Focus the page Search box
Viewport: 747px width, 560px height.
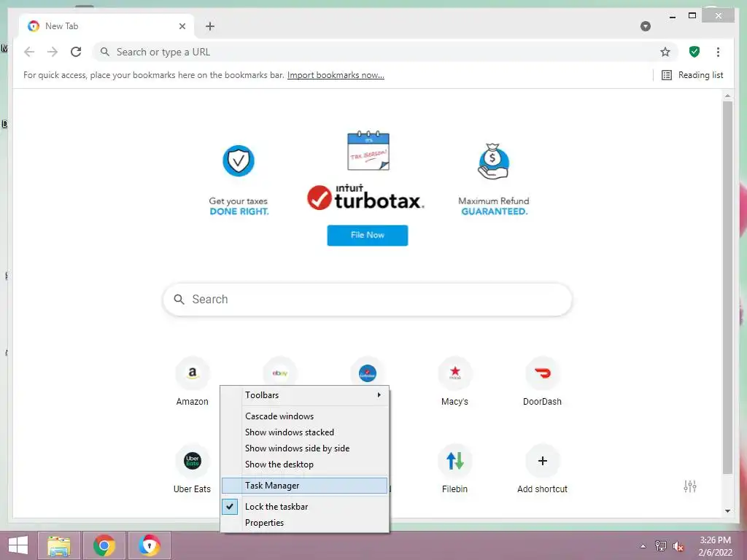tap(368, 300)
